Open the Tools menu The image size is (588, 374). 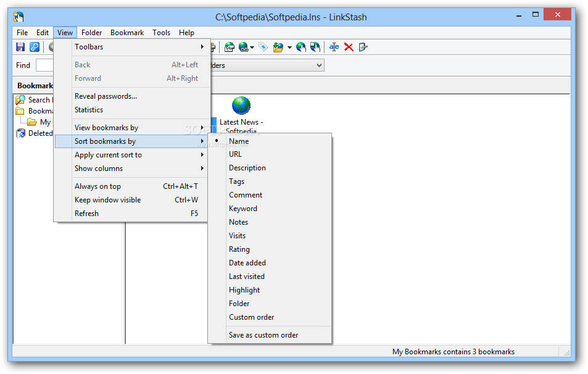161,33
